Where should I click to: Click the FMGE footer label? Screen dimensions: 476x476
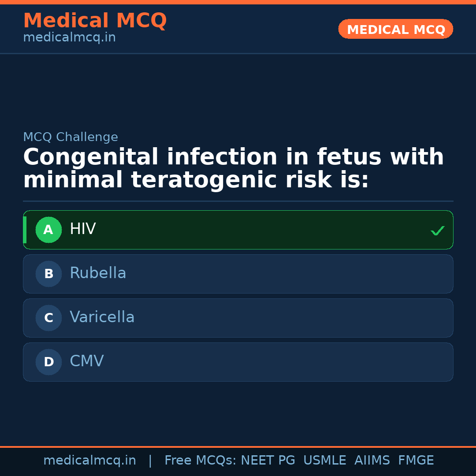(x=416, y=461)
